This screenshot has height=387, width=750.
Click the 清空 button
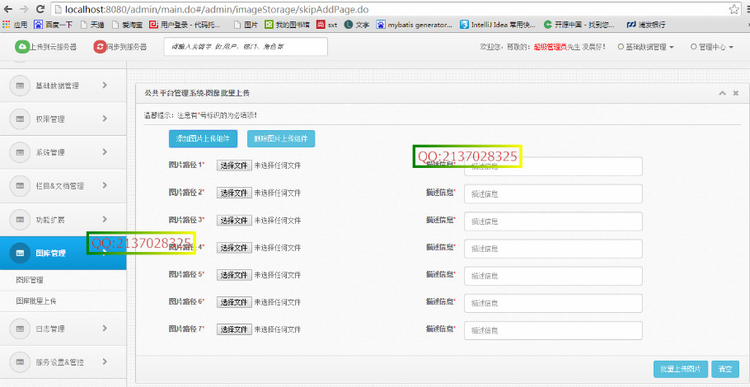(x=725, y=369)
